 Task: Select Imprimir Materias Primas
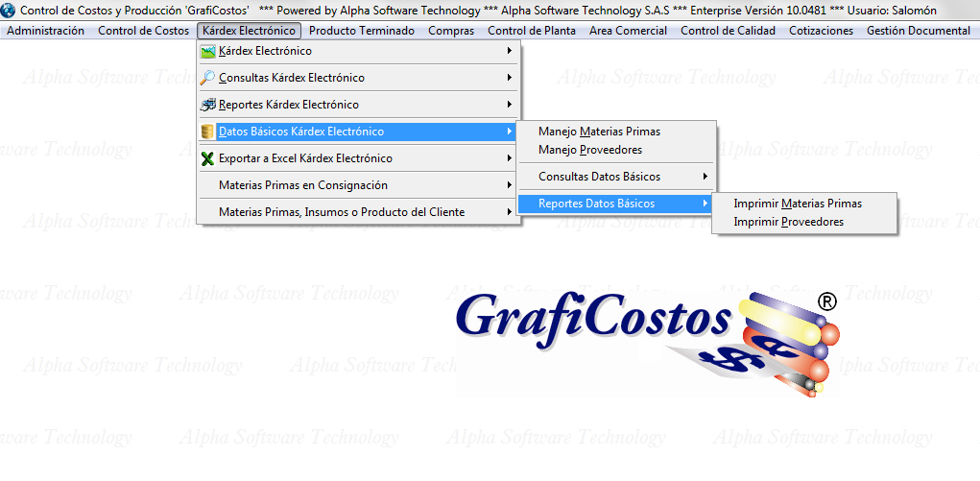tap(798, 204)
